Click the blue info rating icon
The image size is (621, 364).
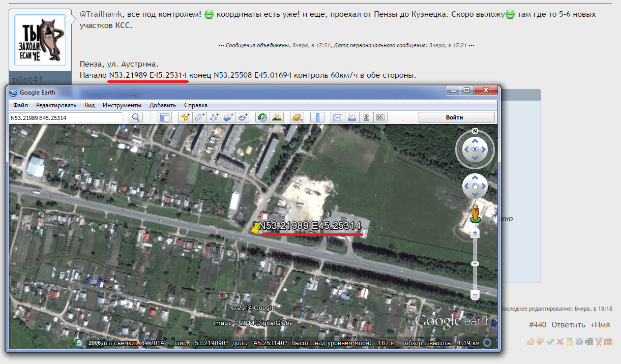click(x=579, y=342)
